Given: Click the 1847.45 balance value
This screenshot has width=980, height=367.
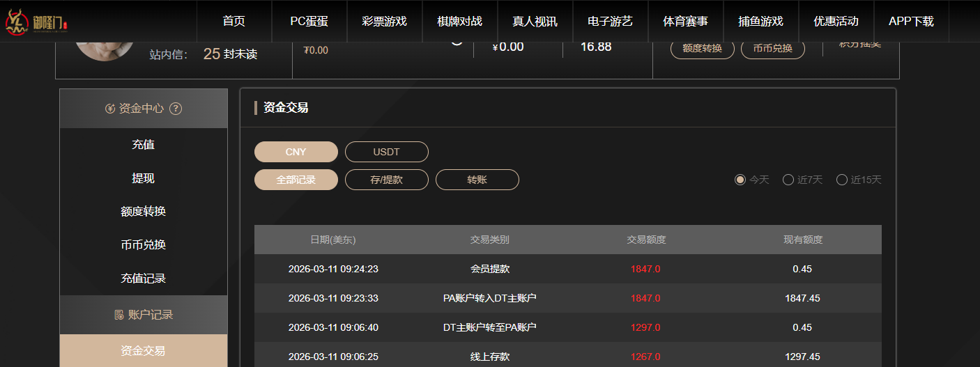Looking at the screenshot, I should click(802, 298).
